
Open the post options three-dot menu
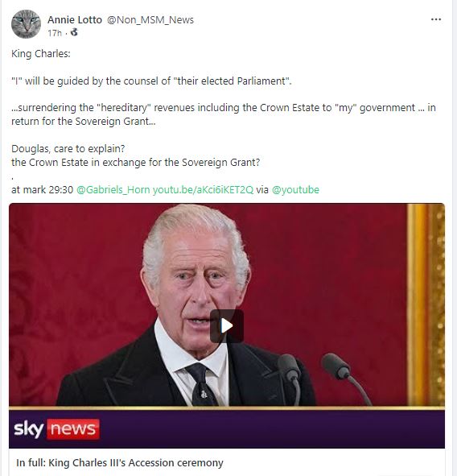(x=436, y=19)
